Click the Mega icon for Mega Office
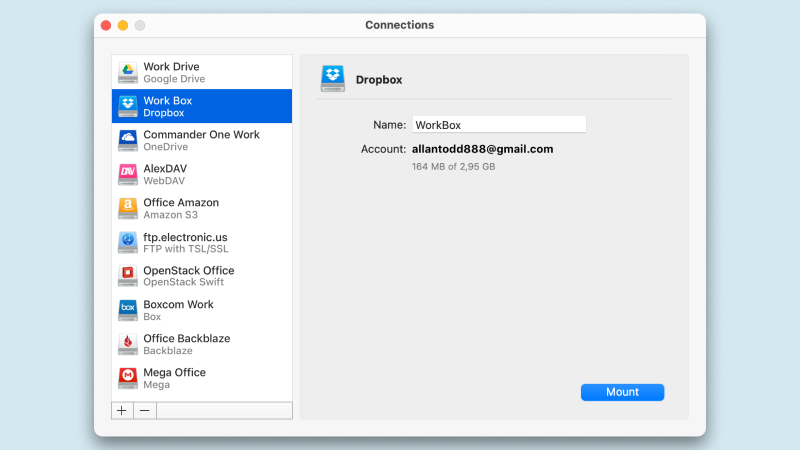This screenshot has width=800, height=450. [128, 378]
